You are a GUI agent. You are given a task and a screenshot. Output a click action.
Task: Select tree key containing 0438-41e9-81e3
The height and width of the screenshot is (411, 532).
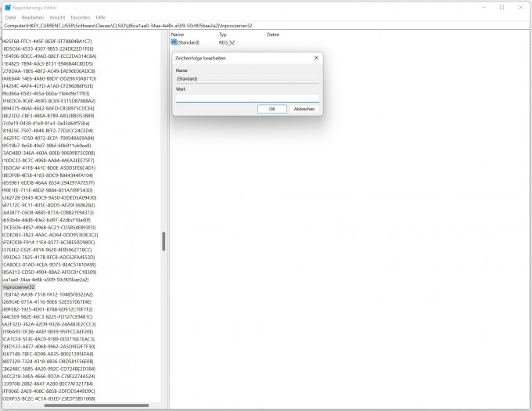[x=46, y=123]
